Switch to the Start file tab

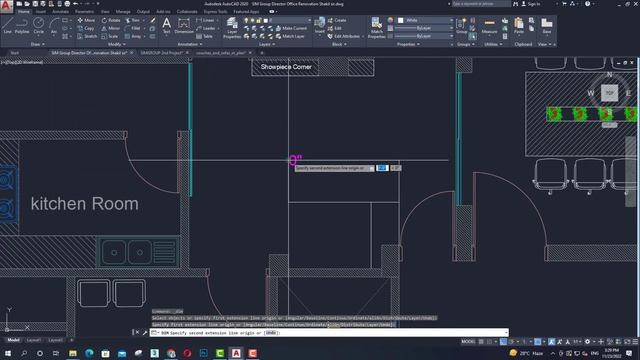[15, 53]
